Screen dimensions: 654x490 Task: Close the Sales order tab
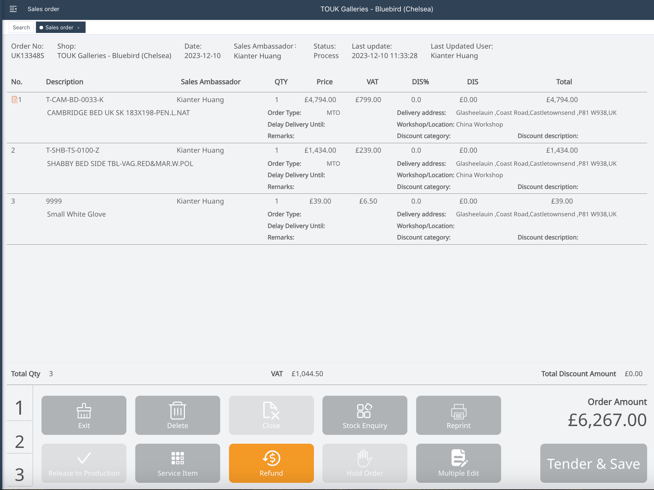pyautogui.click(x=79, y=28)
